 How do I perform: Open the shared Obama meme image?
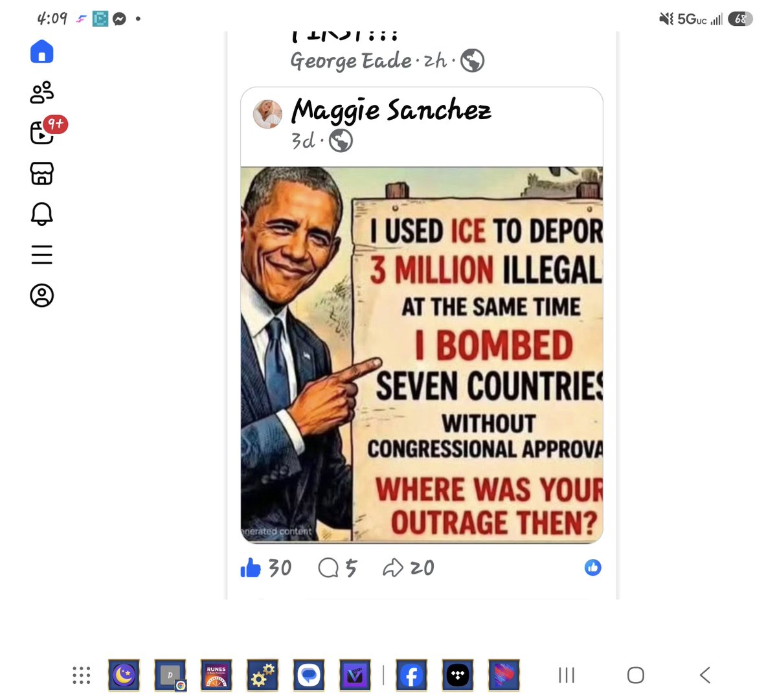[422, 354]
